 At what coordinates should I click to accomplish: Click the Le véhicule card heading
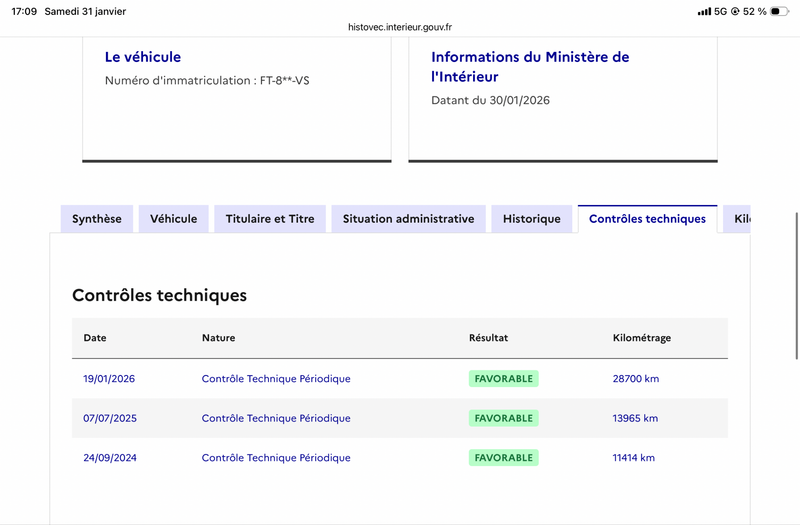coord(143,57)
